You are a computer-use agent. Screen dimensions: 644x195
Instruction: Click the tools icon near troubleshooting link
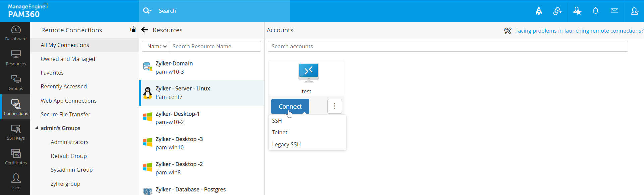tap(507, 31)
